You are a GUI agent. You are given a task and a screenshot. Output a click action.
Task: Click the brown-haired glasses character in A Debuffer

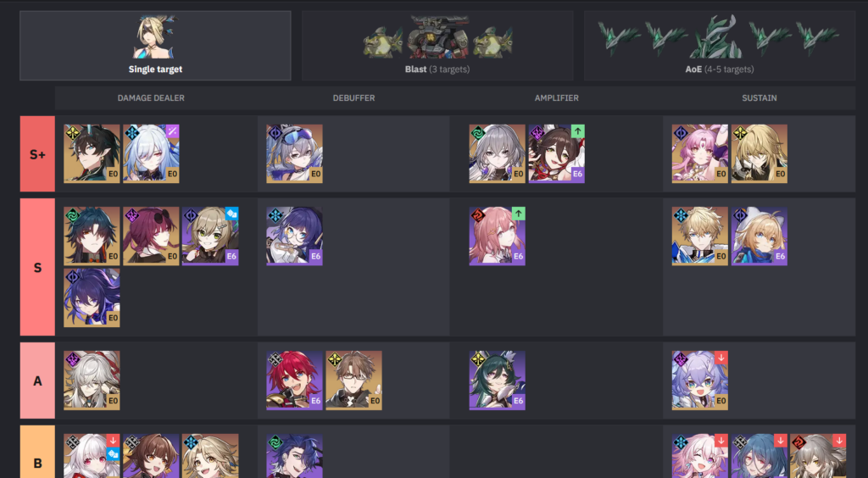pyautogui.click(x=353, y=380)
